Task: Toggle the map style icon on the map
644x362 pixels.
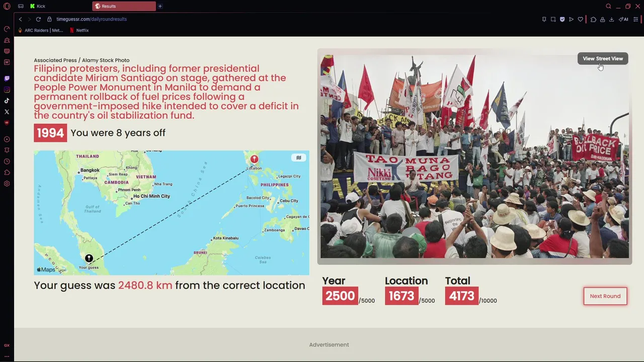Action: coord(298,158)
